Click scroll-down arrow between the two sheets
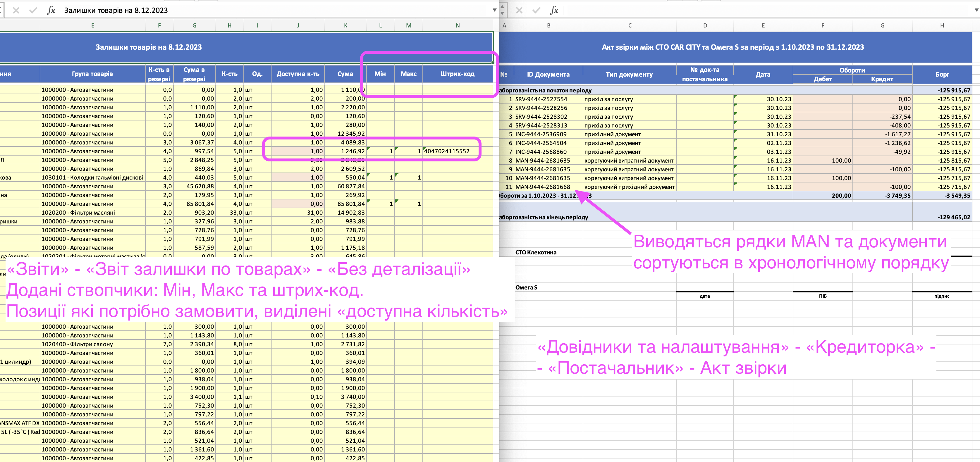The height and width of the screenshot is (462, 980). coord(502,13)
